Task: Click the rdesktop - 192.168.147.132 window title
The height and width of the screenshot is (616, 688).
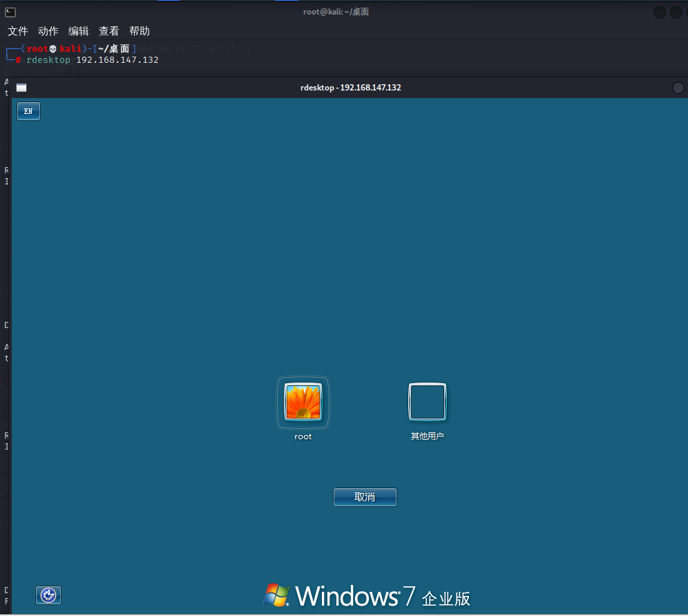Action: point(351,88)
